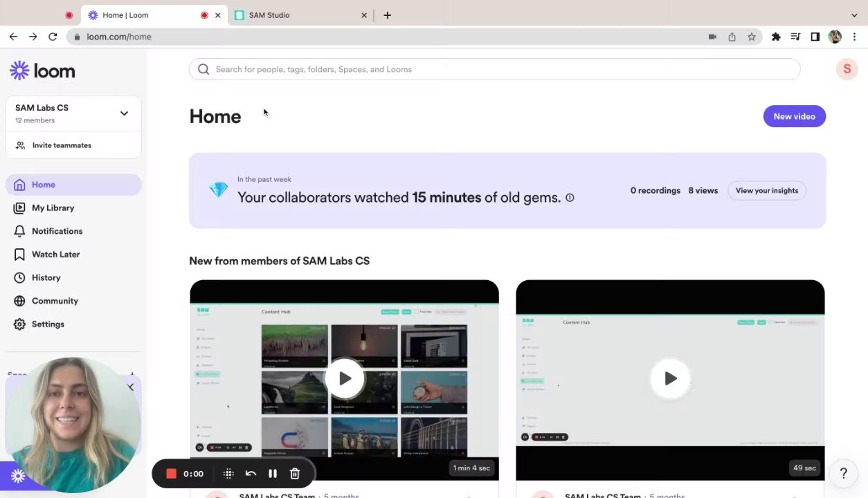This screenshot has height=498, width=868.
Task: Stop the Loom recording with the red button
Action: (x=171, y=474)
